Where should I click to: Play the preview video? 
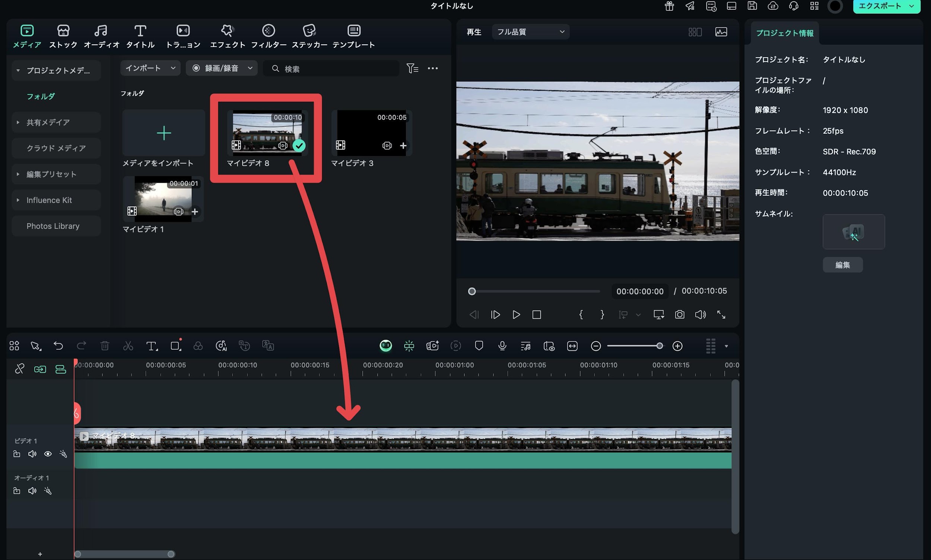pos(516,315)
